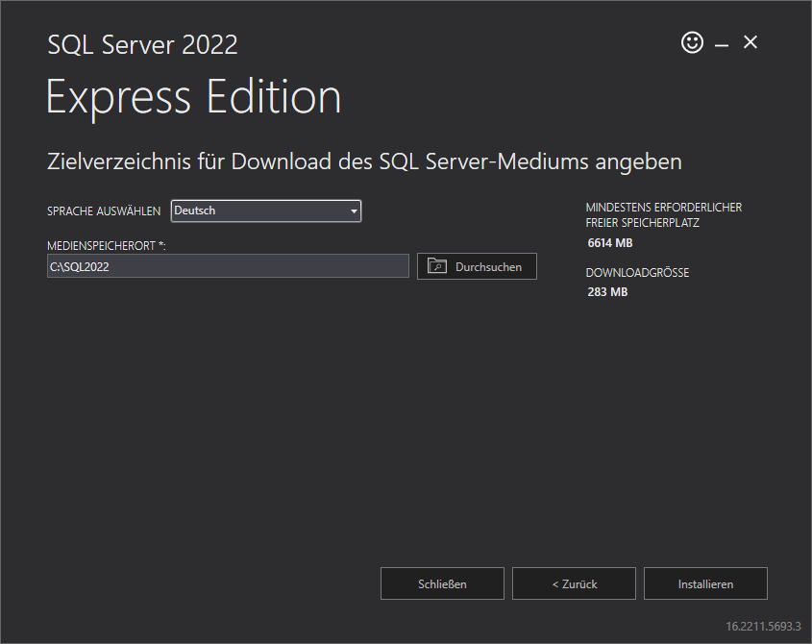
Task: Click into the Medienspeicherort path field
Action: (228, 266)
